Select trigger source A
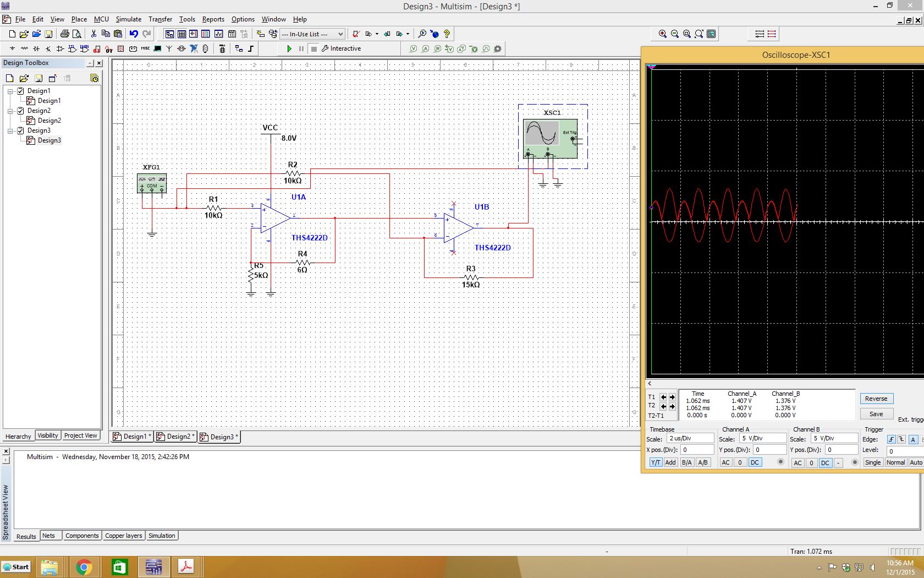The height and width of the screenshot is (578, 924). tap(914, 439)
